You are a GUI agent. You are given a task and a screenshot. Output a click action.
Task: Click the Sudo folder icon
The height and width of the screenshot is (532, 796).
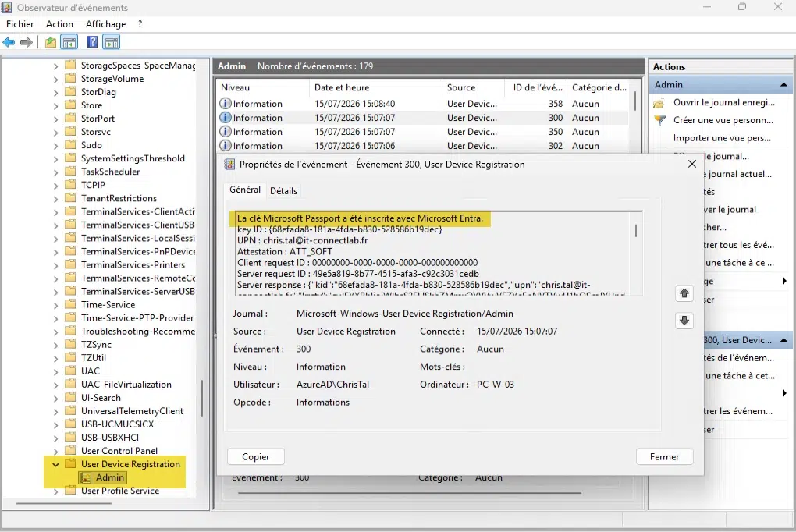coord(70,144)
